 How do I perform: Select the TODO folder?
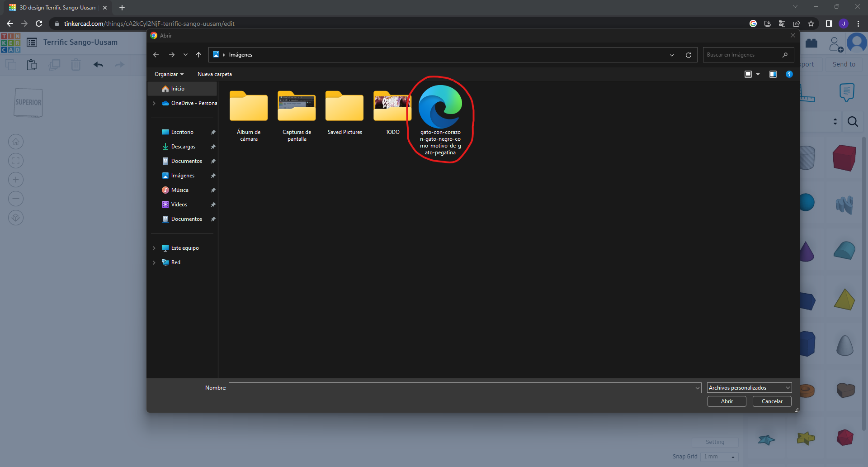(x=392, y=113)
